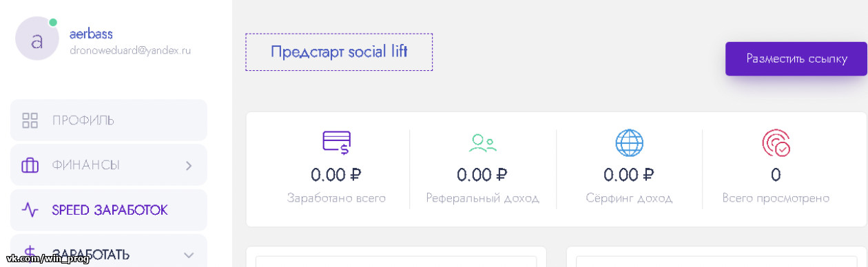Click the green online status dot

(53, 23)
